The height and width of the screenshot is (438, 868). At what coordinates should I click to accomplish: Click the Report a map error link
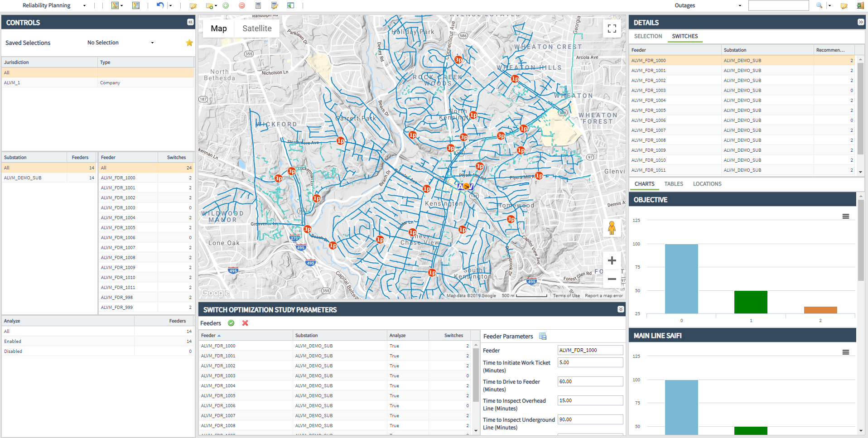click(604, 296)
